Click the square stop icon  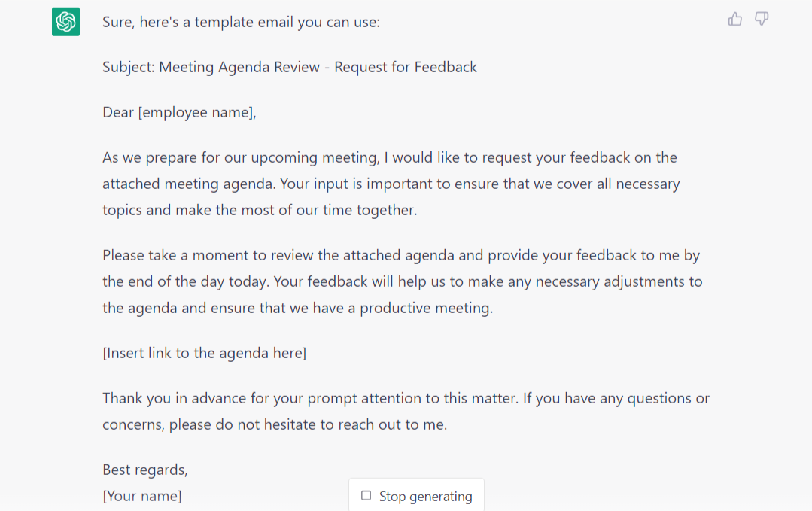pos(366,495)
